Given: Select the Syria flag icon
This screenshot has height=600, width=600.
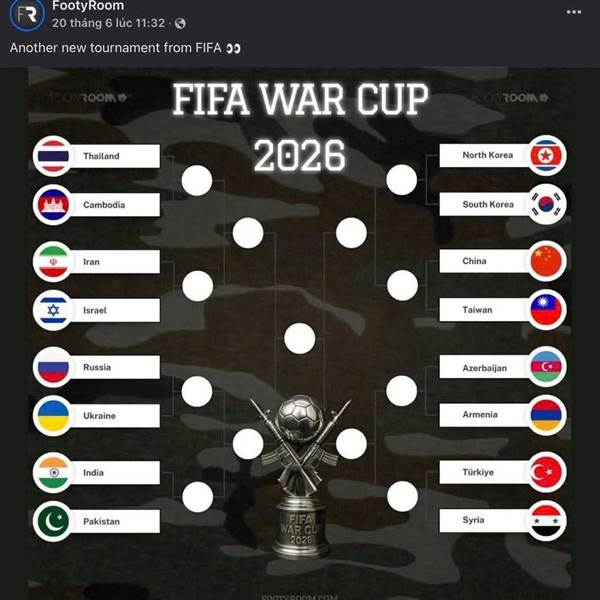Looking at the screenshot, I should coord(546,521).
